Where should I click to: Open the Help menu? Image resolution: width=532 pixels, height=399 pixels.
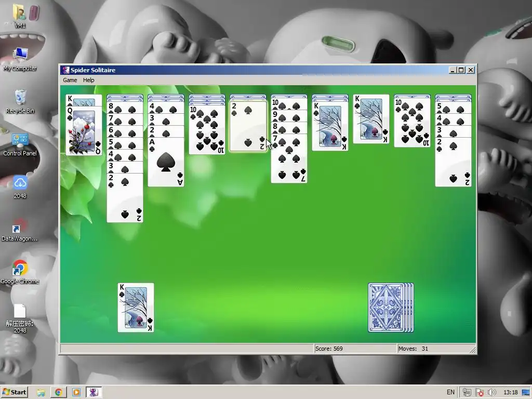pyautogui.click(x=88, y=80)
